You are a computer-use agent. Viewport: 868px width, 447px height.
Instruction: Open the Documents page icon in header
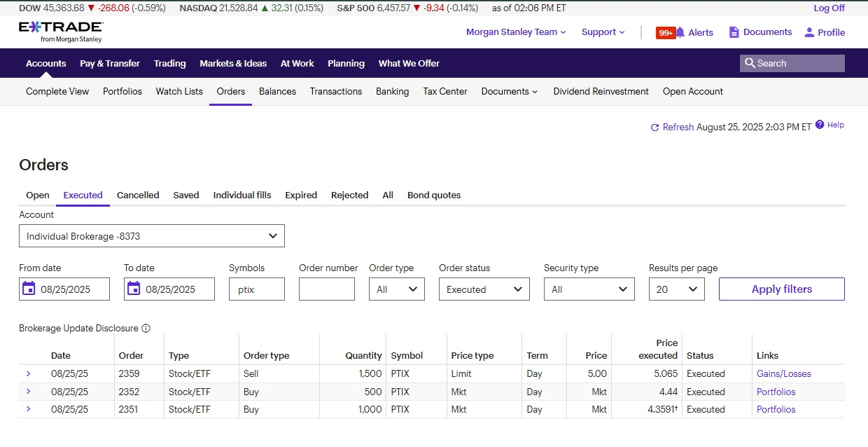(x=734, y=32)
